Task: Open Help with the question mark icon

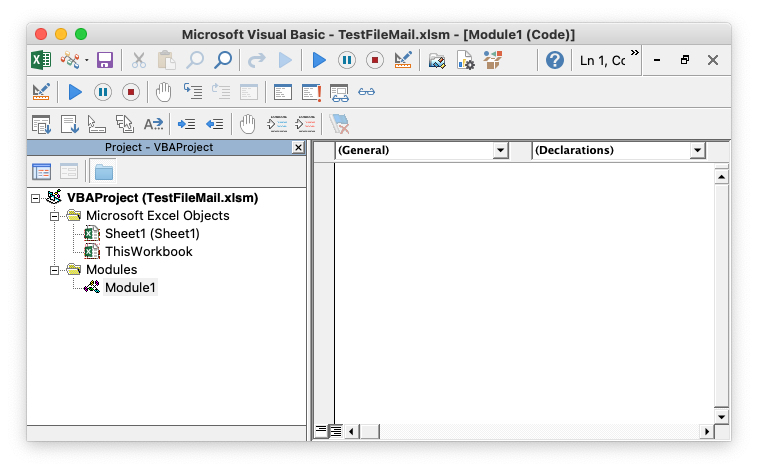Action: [x=554, y=60]
